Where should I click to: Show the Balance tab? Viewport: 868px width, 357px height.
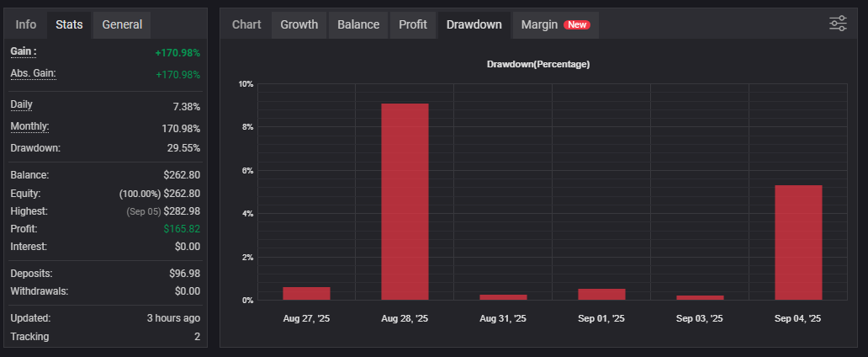pyautogui.click(x=358, y=24)
